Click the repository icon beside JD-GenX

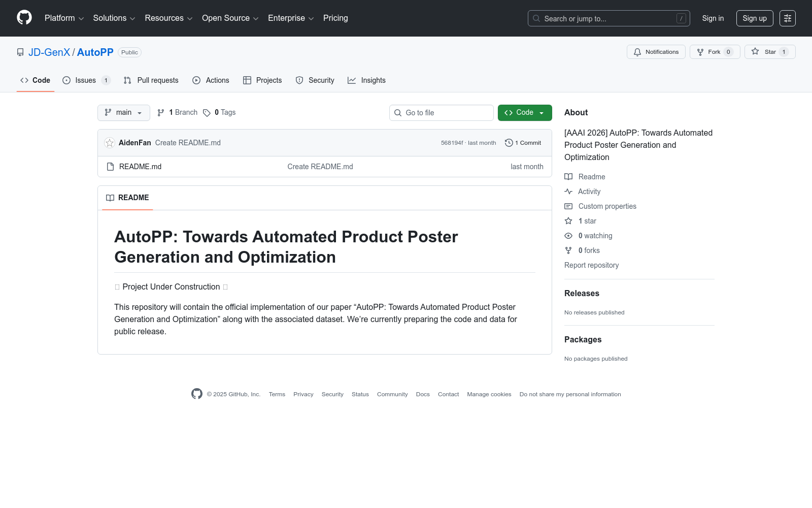[x=20, y=52]
